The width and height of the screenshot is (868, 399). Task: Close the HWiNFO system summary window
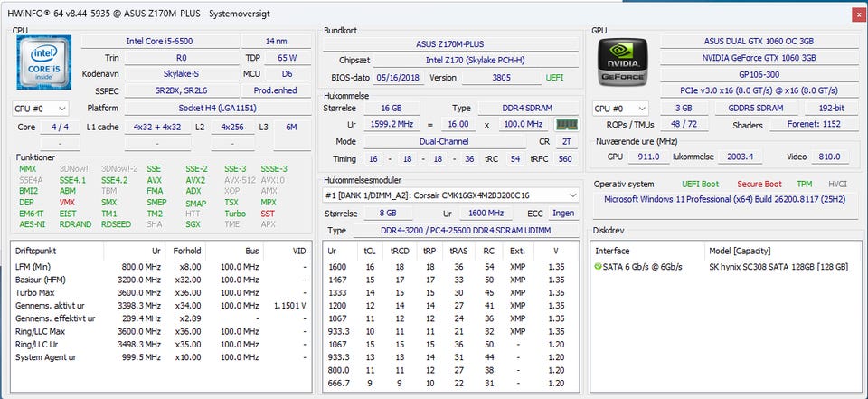[856, 14]
